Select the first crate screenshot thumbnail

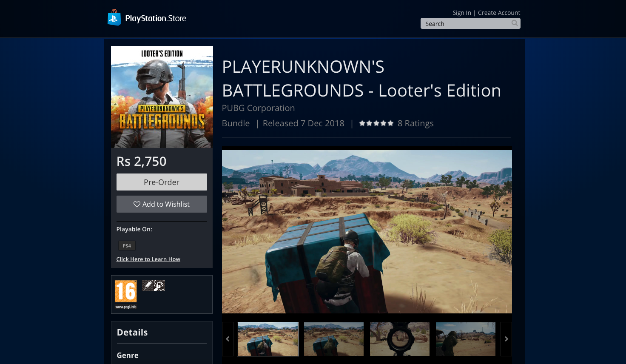tap(268, 339)
